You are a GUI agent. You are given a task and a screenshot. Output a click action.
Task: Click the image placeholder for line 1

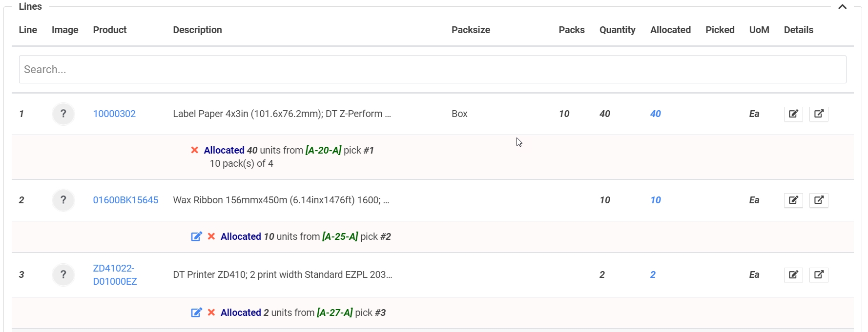[63, 114]
